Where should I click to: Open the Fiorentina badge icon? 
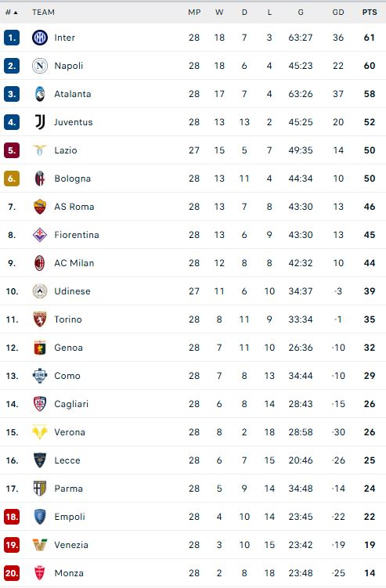tap(40, 235)
